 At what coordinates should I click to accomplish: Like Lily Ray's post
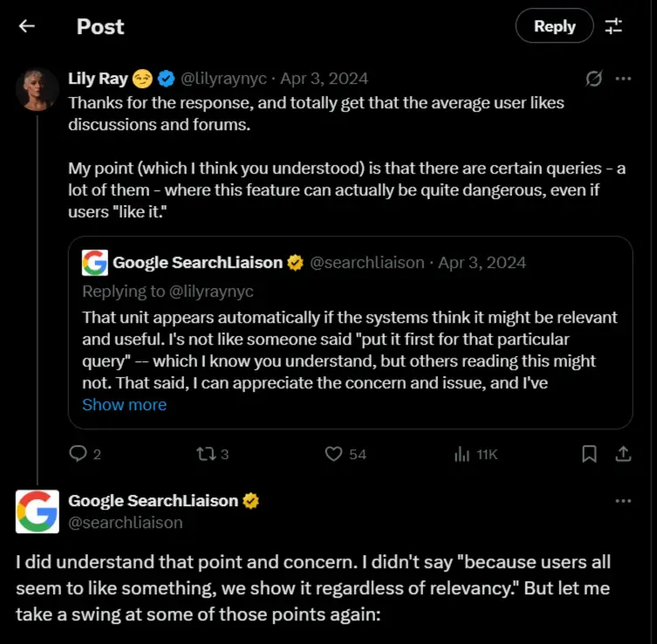pyautogui.click(x=333, y=454)
